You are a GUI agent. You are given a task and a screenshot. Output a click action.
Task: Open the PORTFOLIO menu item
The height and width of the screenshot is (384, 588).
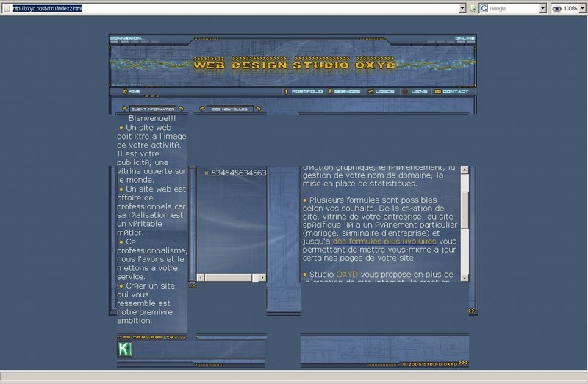click(307, 91)
